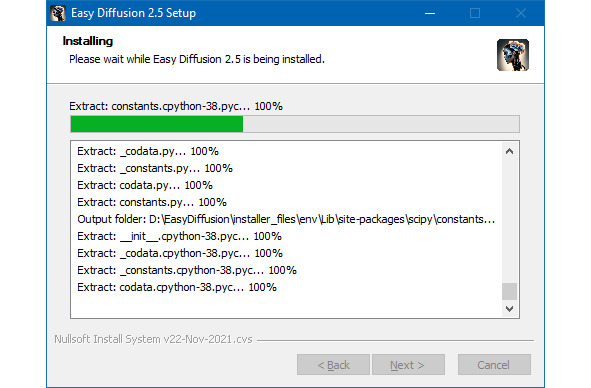
Task: Click the Back button
Action: tap(333, 365)
